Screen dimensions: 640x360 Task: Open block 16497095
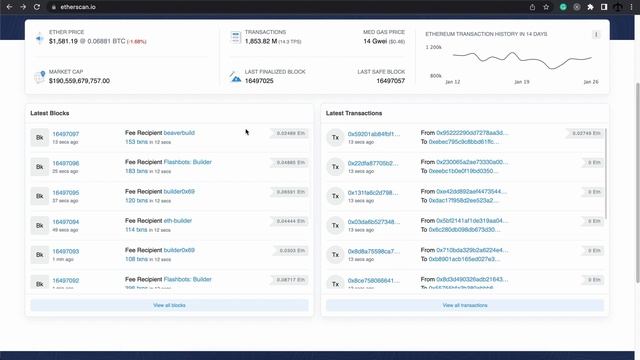tap(66, 193)
